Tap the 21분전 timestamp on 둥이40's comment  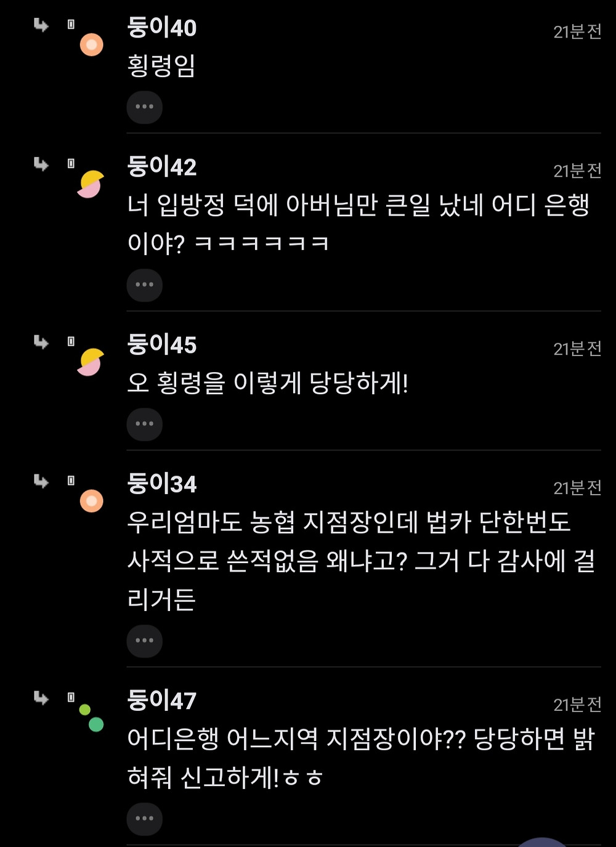577,31
